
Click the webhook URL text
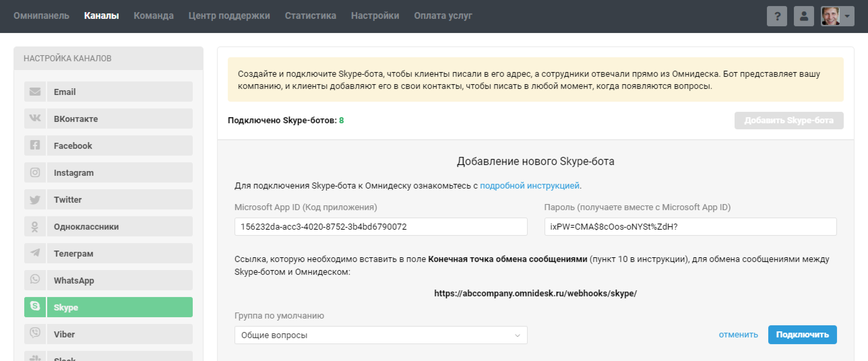(x=535, y=293)
